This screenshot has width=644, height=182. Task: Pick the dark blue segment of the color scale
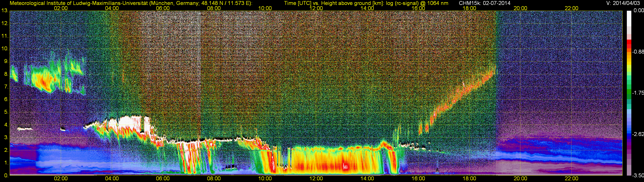coord(629,136)
